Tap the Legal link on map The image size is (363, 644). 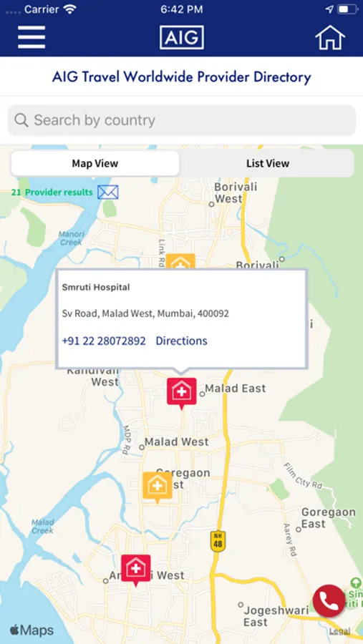339,631
